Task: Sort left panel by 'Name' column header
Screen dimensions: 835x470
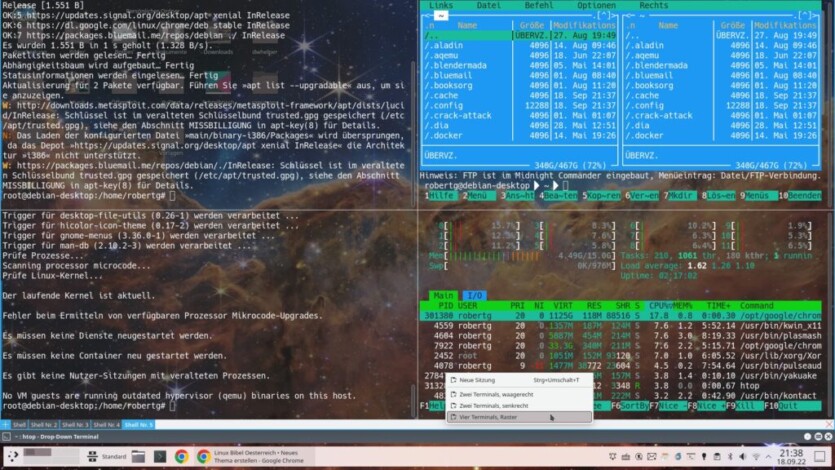Action: click(x=467, y=25)
